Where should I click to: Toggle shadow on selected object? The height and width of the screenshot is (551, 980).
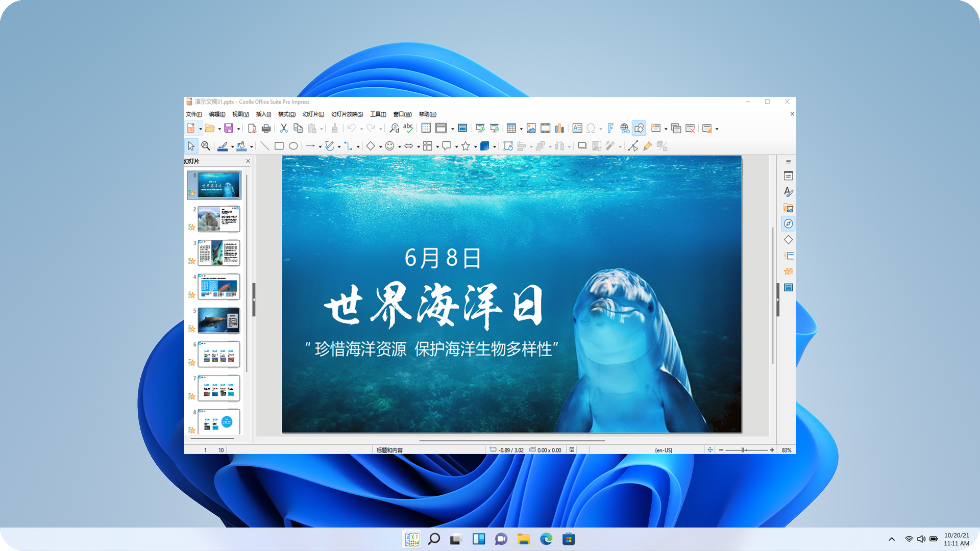tap(582, 146)
